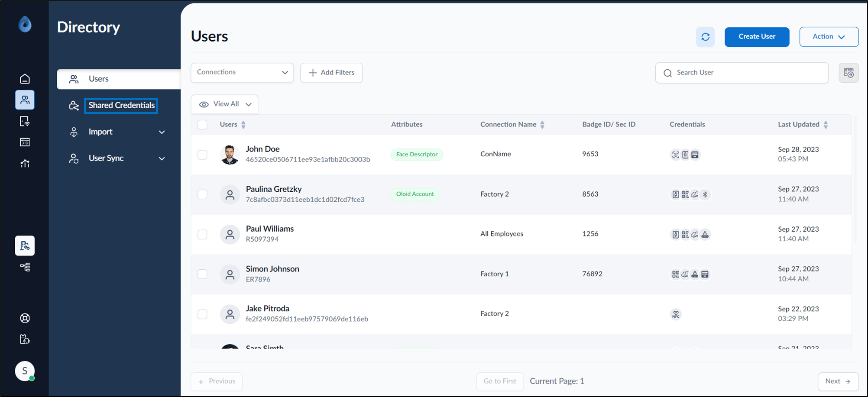Open the Connections dropdown
This screenshot has height=397, width=868.
click(242, 72)
